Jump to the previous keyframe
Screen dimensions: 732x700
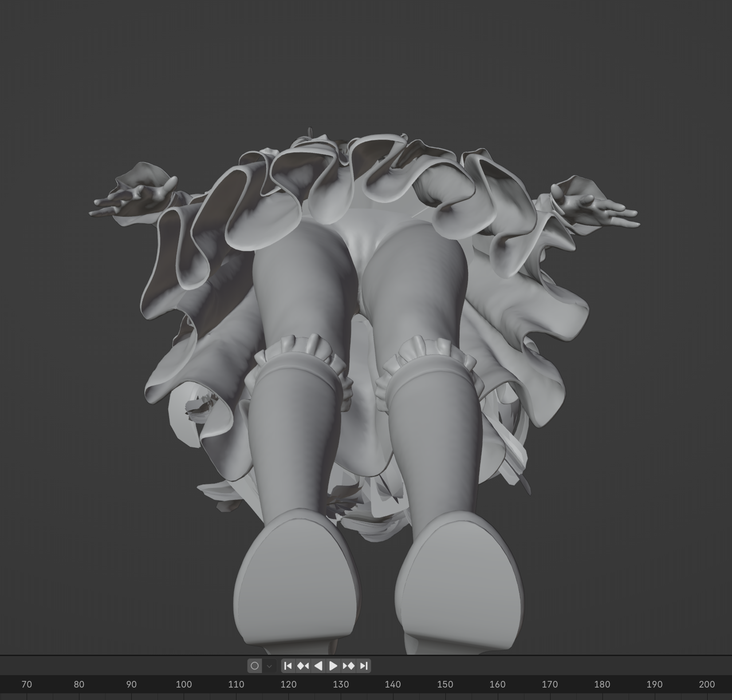pos(303,666)
